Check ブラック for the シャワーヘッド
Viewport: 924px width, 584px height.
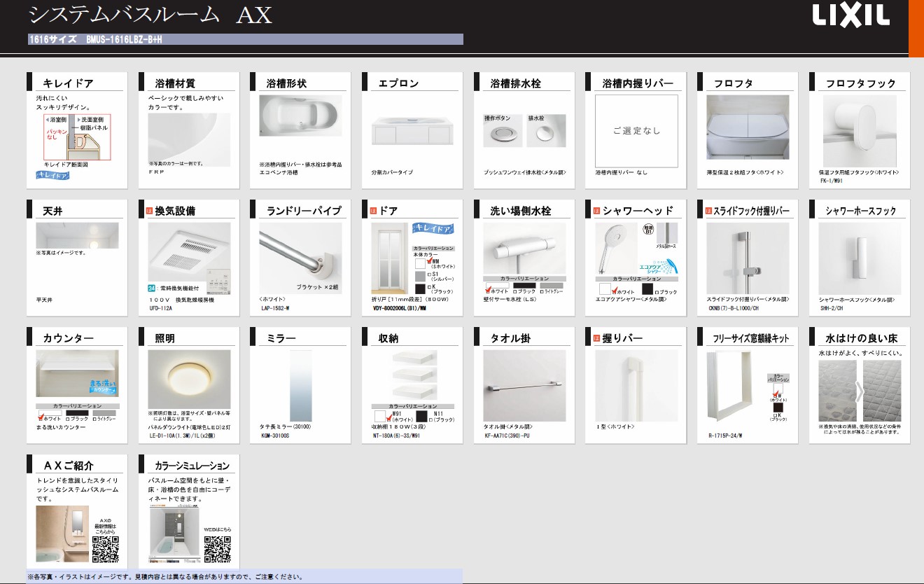coord(657,292)
